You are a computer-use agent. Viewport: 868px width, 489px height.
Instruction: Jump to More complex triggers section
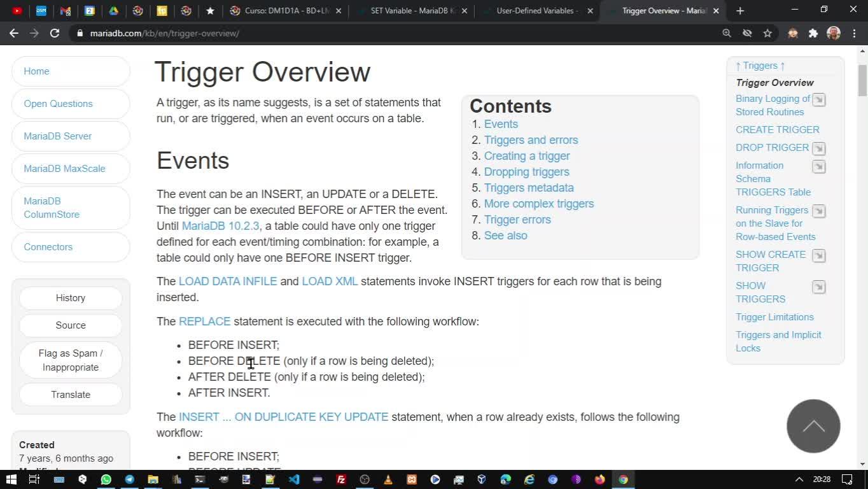point(539,204)
